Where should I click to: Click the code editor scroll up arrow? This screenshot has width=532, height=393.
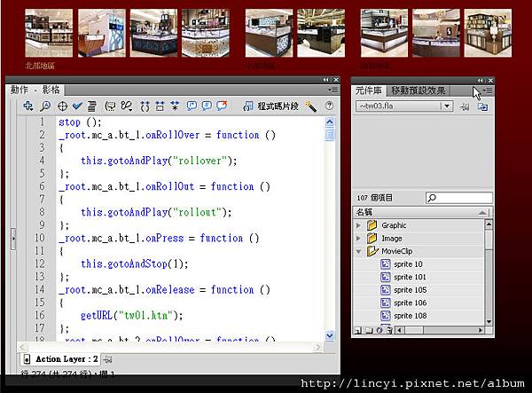330,122
